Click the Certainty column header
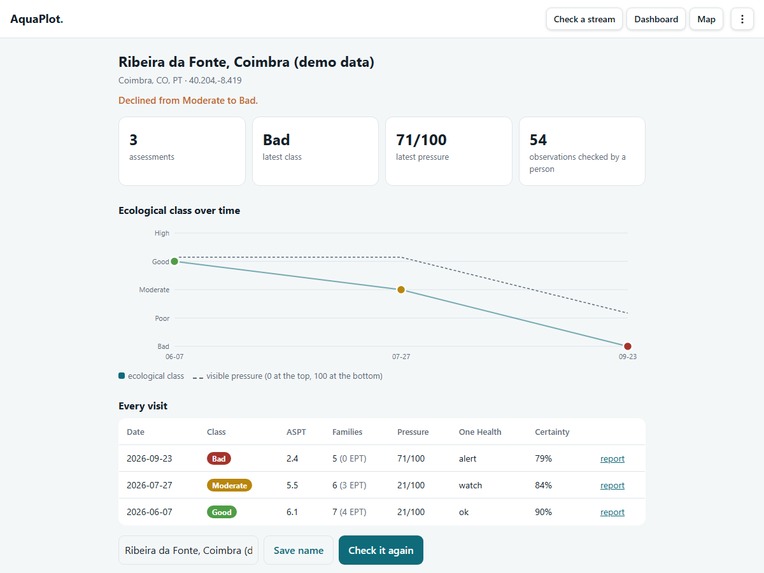 tap(552, 432)
